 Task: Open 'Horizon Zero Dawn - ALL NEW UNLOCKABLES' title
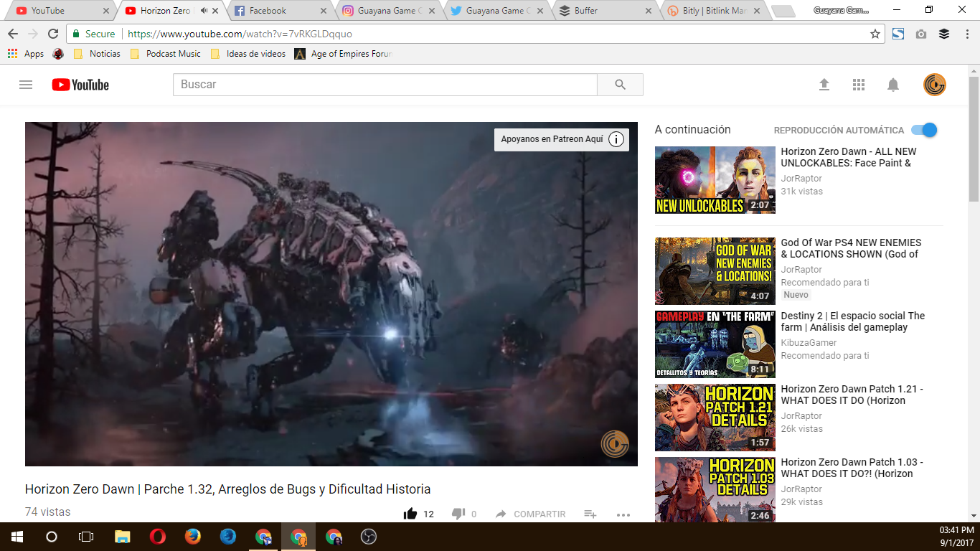pyautogui.click(x=849, y=157)
